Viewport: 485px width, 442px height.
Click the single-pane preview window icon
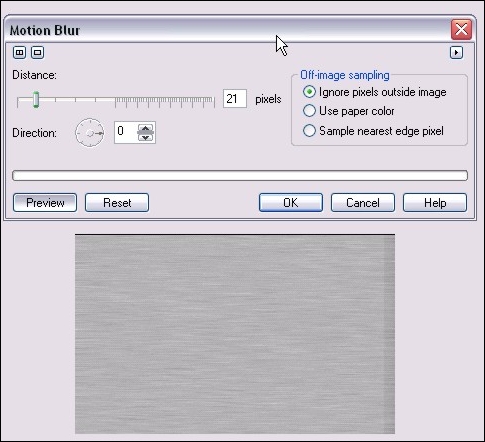[37, 52]
